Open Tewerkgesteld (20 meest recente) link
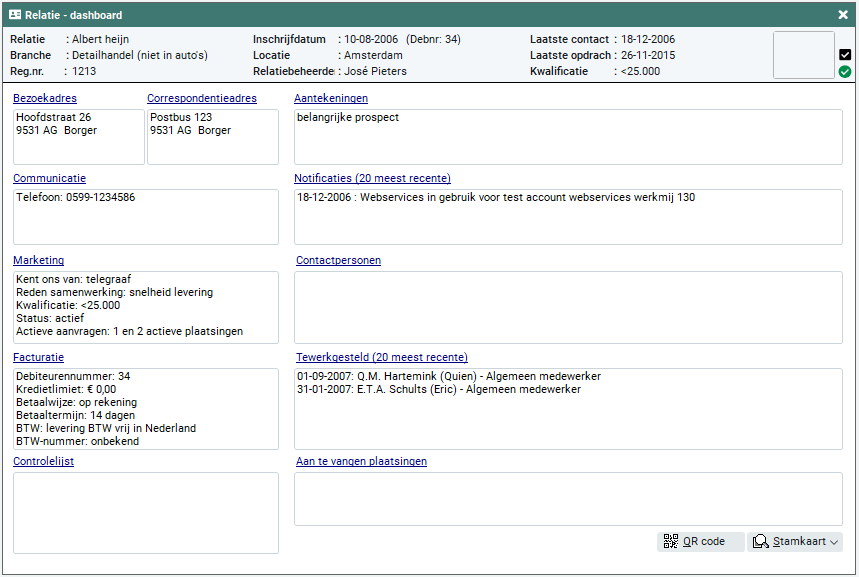 pyautogui.click(x=381, y=357)
